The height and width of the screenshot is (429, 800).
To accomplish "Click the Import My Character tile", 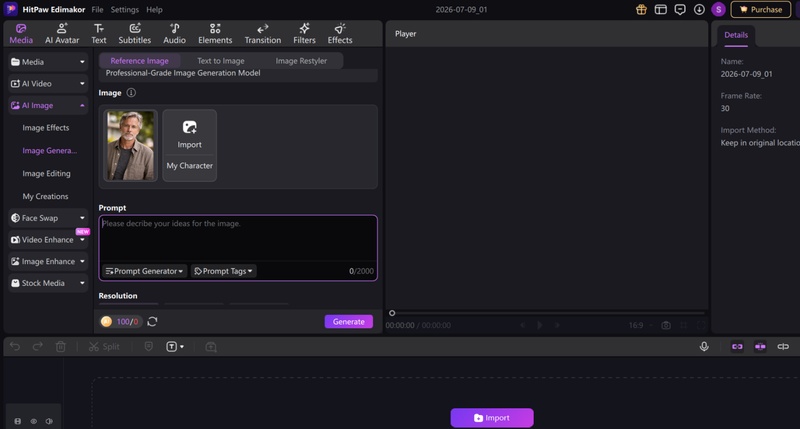I will click(189, 145).
